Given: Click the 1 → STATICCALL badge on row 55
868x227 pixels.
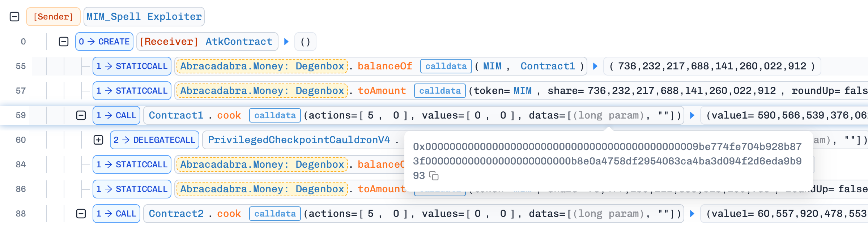Looking at the screenshot, I should (x=132, y=66).
